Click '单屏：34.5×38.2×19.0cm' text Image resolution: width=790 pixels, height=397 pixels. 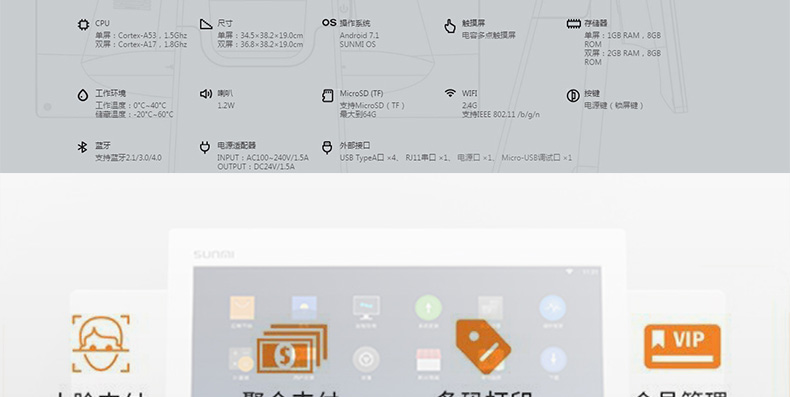260,35
